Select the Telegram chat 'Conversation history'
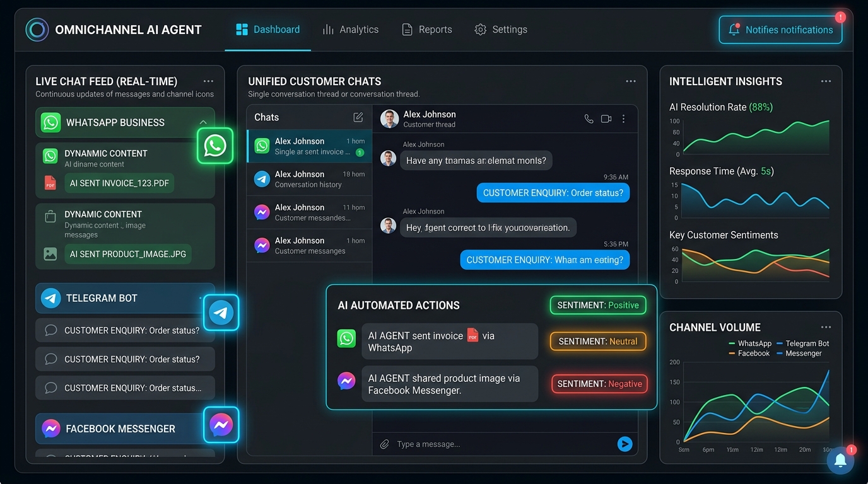 coord(309,179)
